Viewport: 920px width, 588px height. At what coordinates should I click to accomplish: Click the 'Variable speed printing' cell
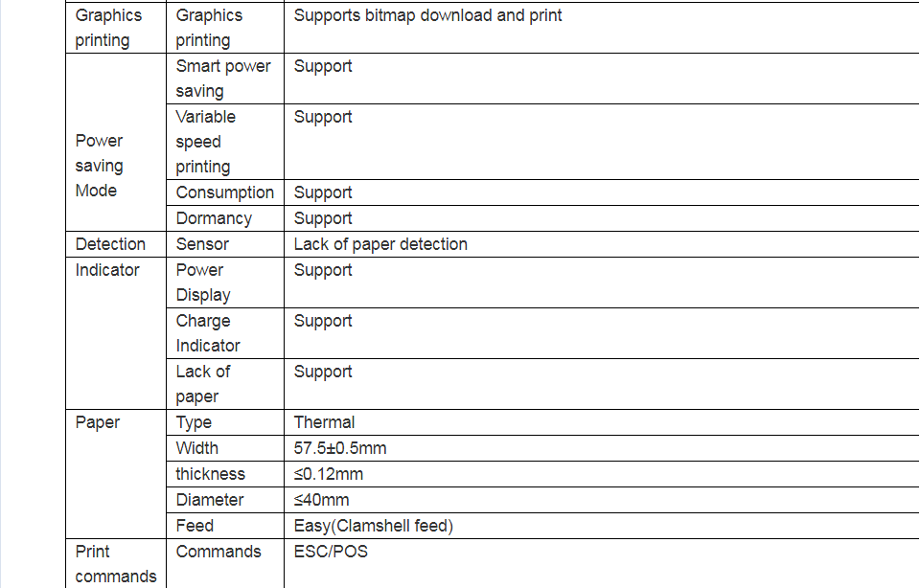coord(205,142)
